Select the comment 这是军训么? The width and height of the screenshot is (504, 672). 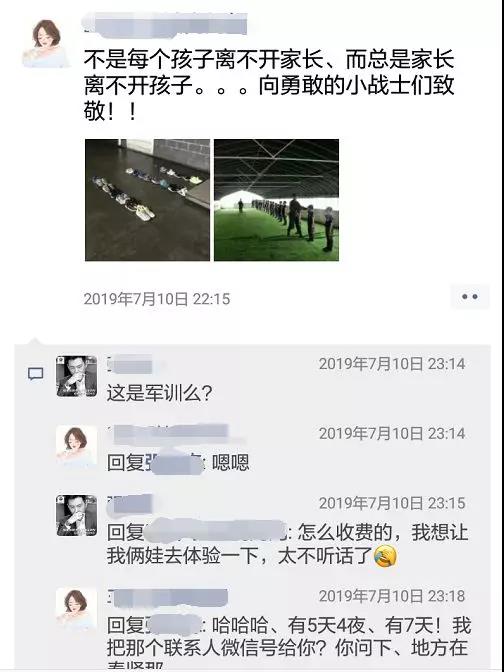pyautogui.click(x=159, y=393)
